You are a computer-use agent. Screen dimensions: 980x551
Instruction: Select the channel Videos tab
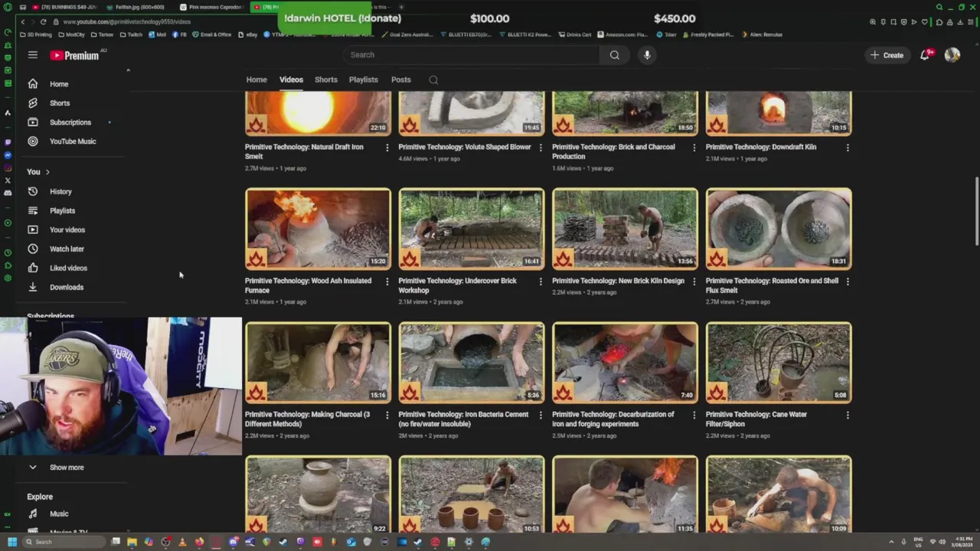point(291,80)
